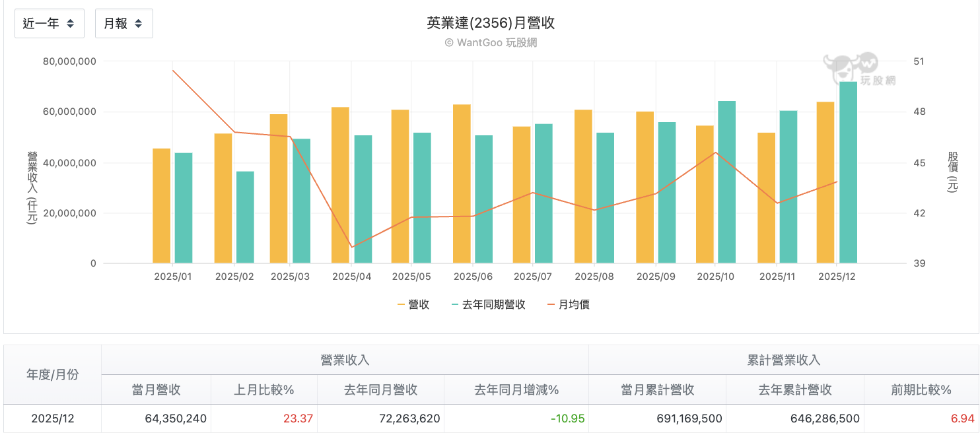Click the 2025/12 teal last-year revenue bar

tap(848, 172)
